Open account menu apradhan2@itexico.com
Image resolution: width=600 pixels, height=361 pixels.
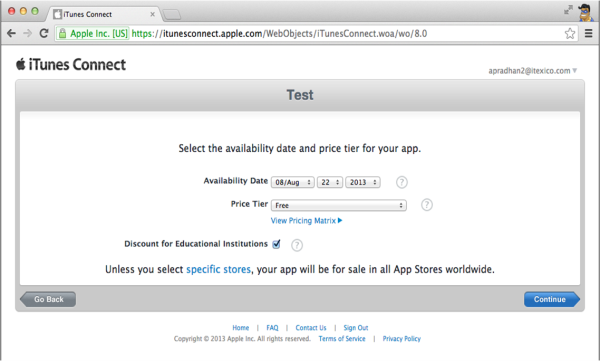pos(533,71)
